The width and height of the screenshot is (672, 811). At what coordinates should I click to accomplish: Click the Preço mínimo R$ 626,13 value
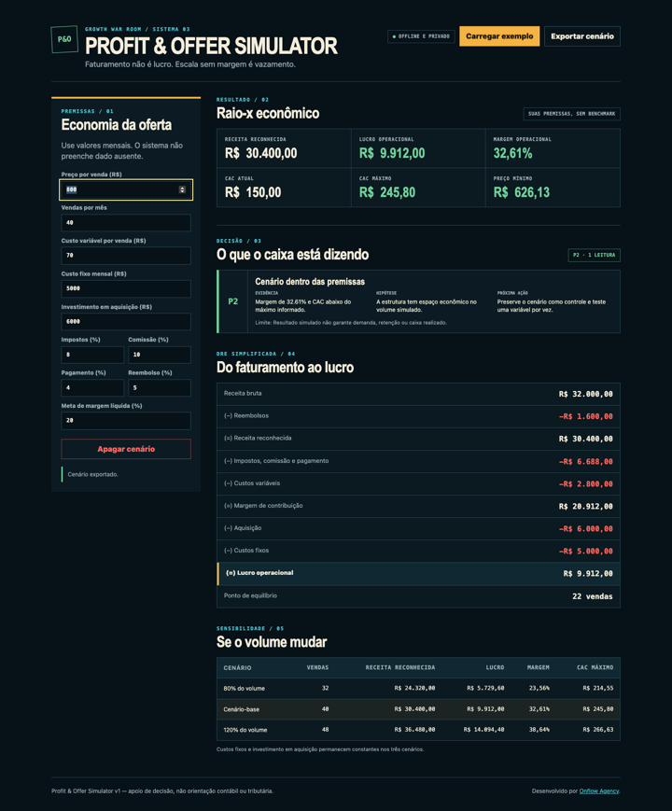(x=522, y=192)
